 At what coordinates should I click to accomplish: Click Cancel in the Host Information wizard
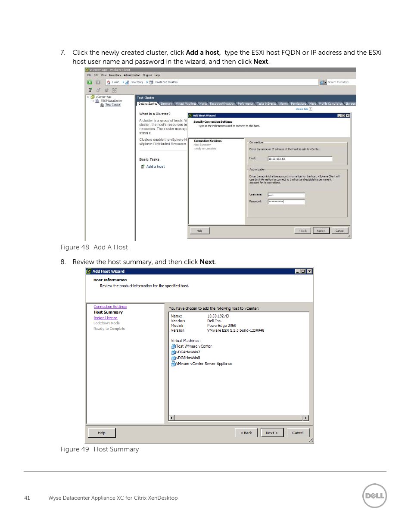tap(298, 433)
